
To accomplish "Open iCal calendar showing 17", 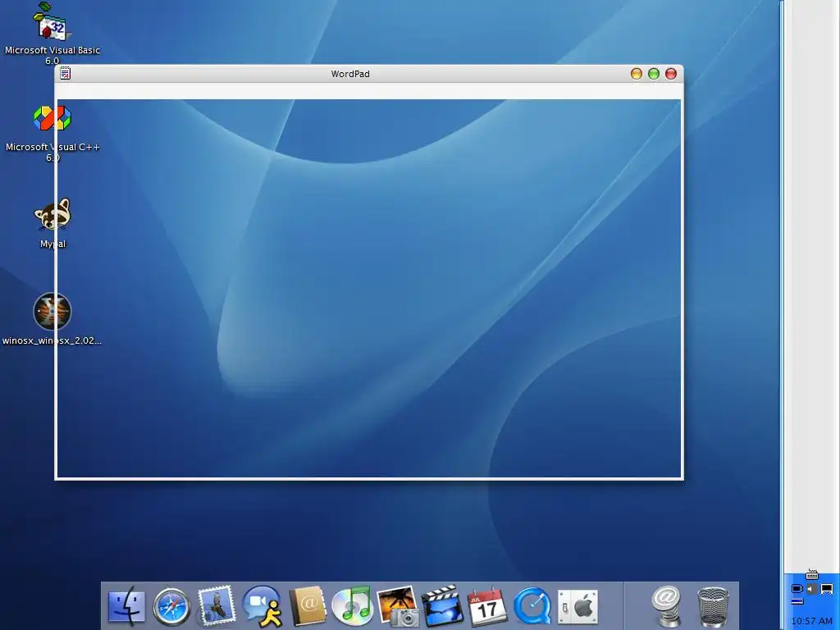I will [x=487, y=606].
